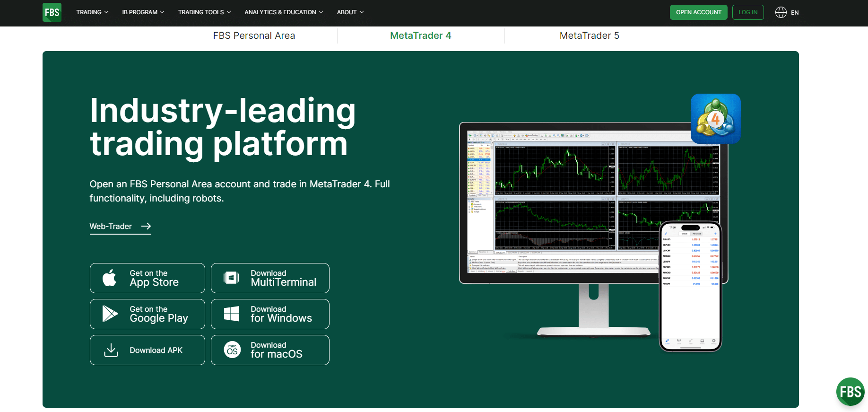Click the macOS round icon

[x=232, y=350]
